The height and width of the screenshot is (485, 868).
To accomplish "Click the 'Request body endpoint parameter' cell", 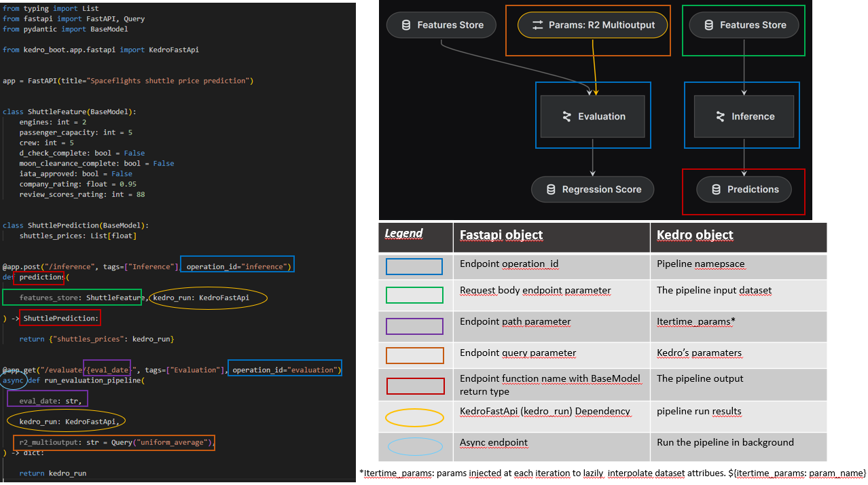I will [x=551, y=295].
